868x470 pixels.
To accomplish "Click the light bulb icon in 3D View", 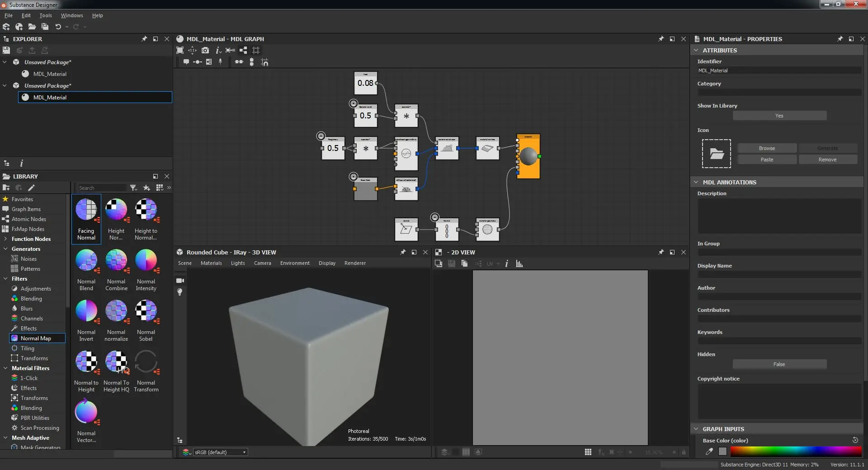I will [180, 292].
